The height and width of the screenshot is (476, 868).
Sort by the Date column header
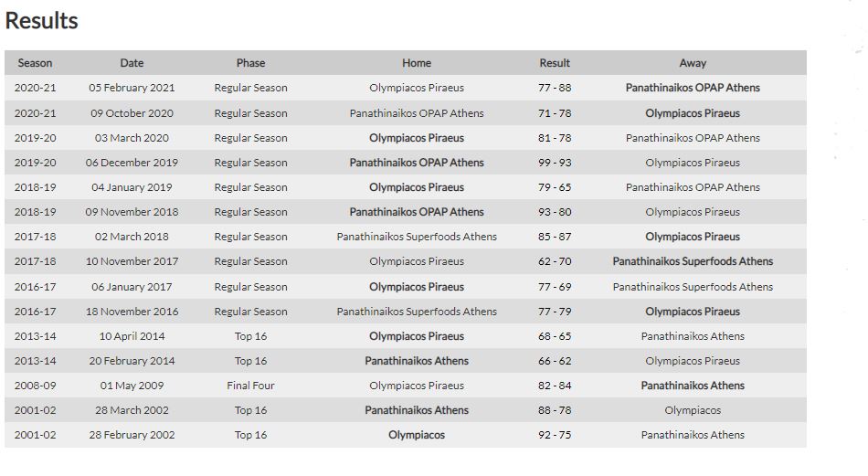point(132,63)
